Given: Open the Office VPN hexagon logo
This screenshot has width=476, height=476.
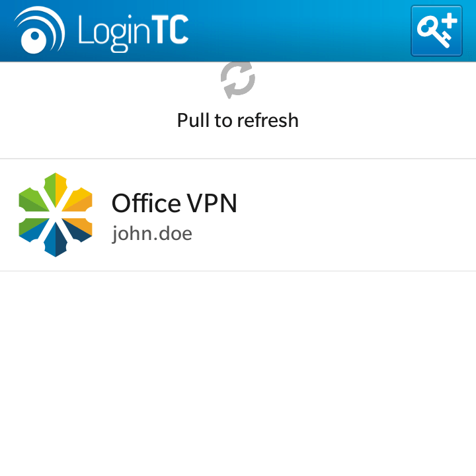Looking at the screenshot, I should (x=56, y=215).
